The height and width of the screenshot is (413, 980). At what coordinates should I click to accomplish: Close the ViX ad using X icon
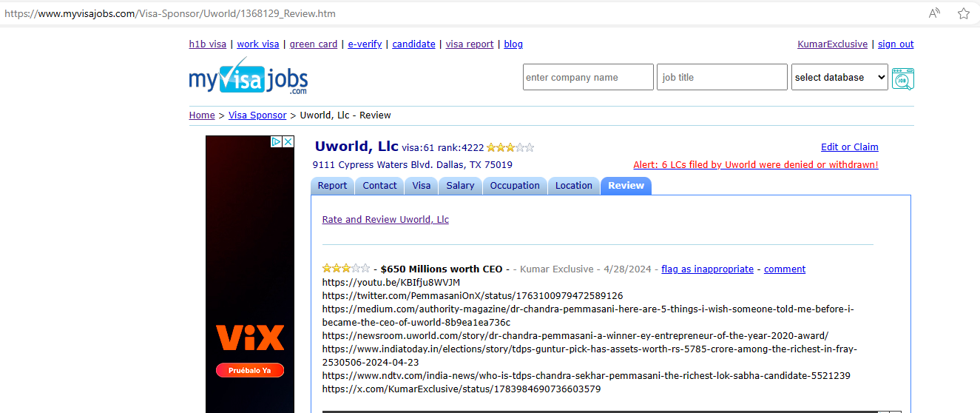288,141
